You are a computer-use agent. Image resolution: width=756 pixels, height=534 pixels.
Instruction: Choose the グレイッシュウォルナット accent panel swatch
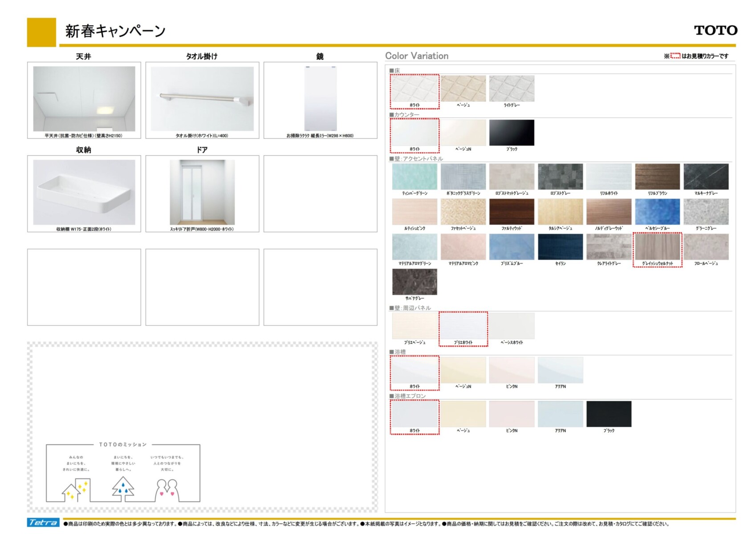point(657,247)
